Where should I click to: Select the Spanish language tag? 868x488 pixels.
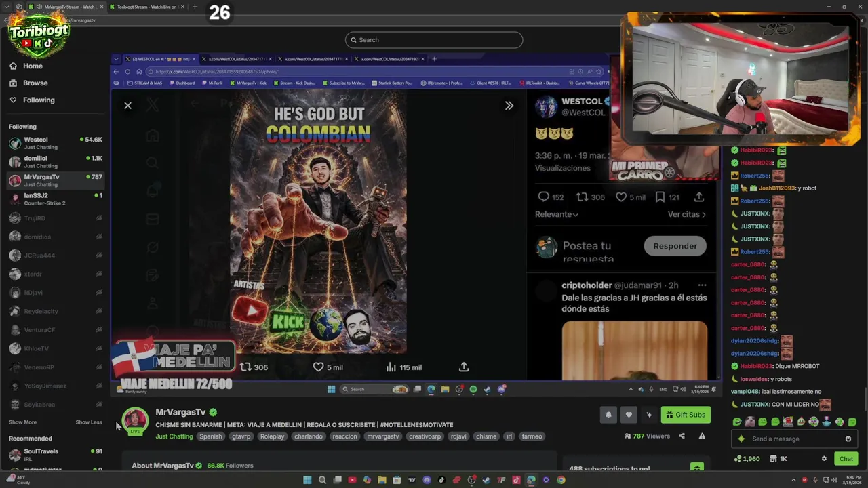[211, 436]
